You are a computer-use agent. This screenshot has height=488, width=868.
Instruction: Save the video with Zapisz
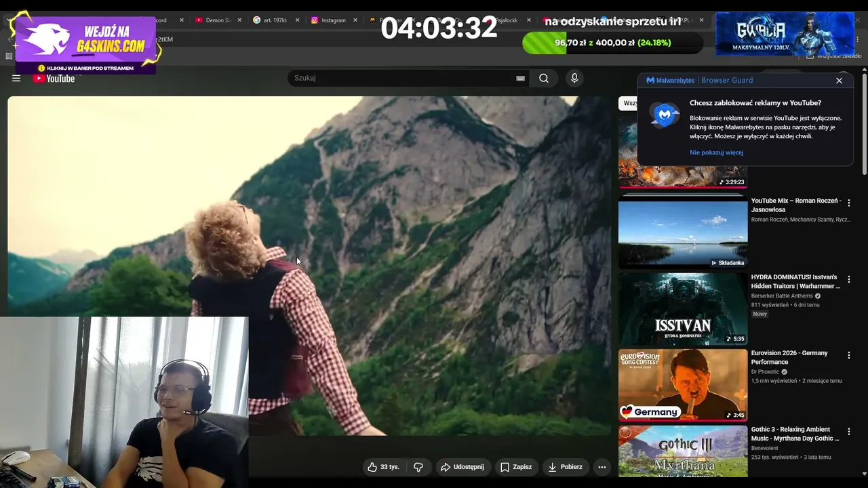coord(516,467)
